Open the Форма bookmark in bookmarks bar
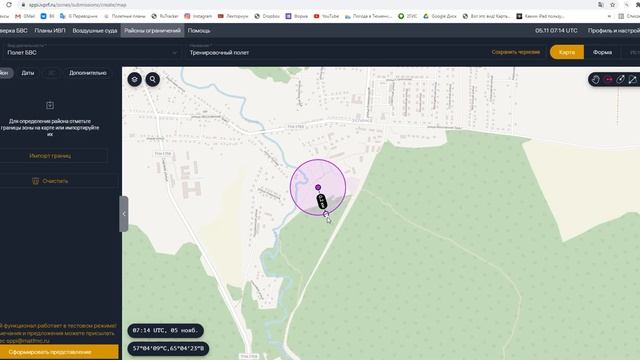Image resolution: width=640 pixels, height=360 pixels. pos(297,16)
